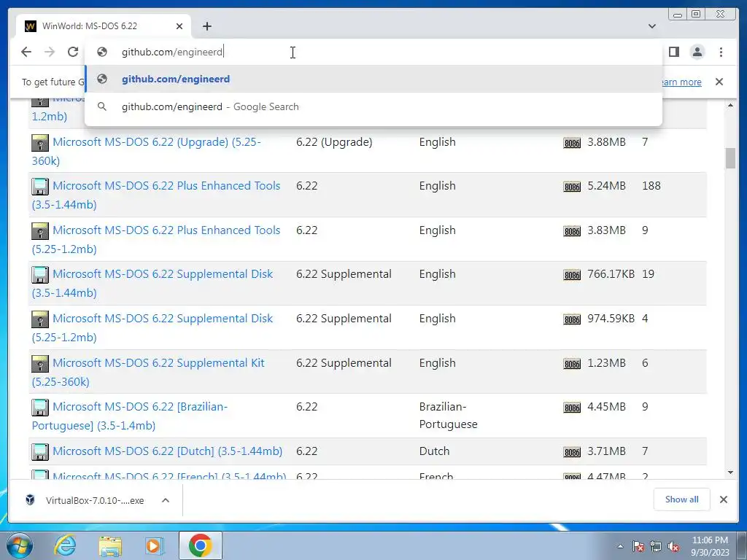
Task: Open the Chrome three-dot menu
Action: coord(721,52)
